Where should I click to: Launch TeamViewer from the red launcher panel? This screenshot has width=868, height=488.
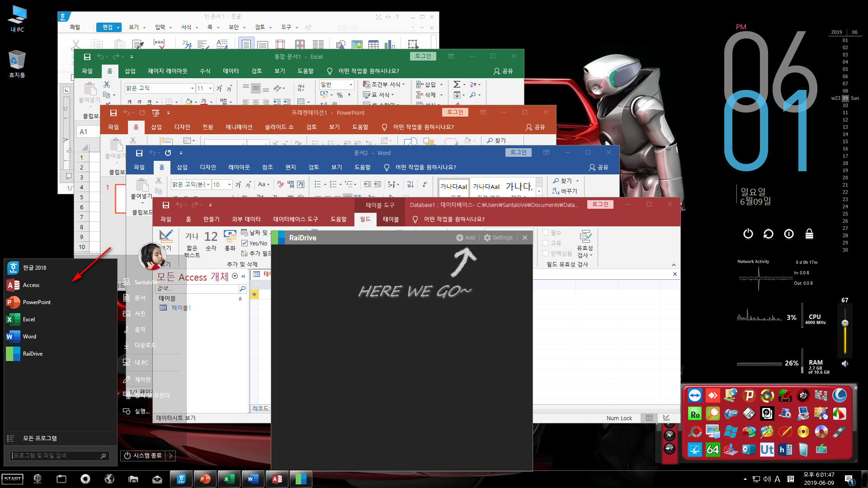pos(695,396)
